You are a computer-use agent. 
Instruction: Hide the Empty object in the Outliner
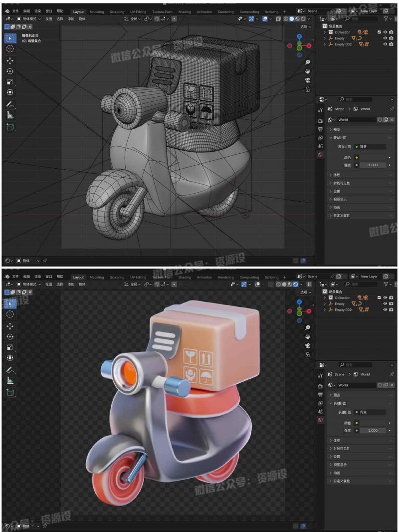point(385,38)
